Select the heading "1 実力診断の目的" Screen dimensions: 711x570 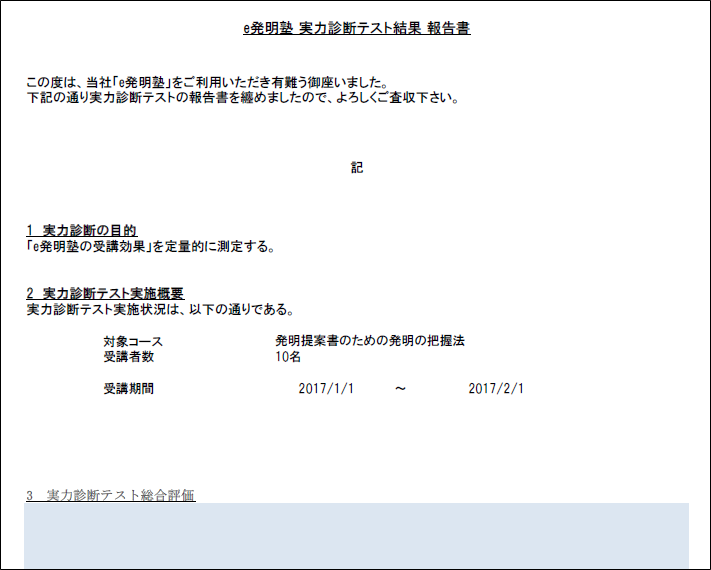(81, 231)
